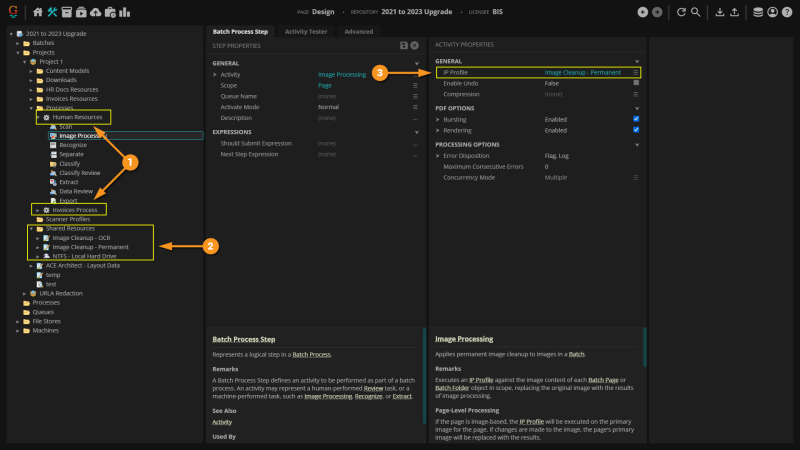Image resolution: width=800 pixels, height=450 pixels.
Task: Click the Design tools icon
Action: pos(52,12)
